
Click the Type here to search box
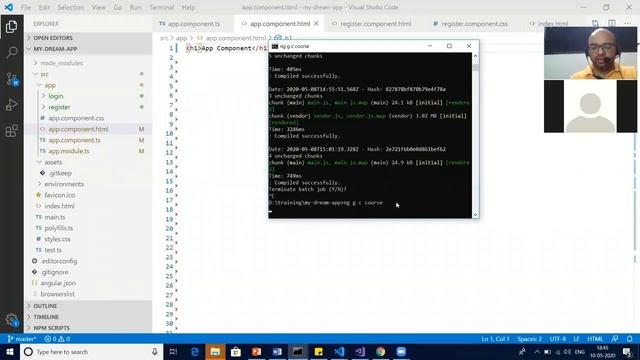92,351
